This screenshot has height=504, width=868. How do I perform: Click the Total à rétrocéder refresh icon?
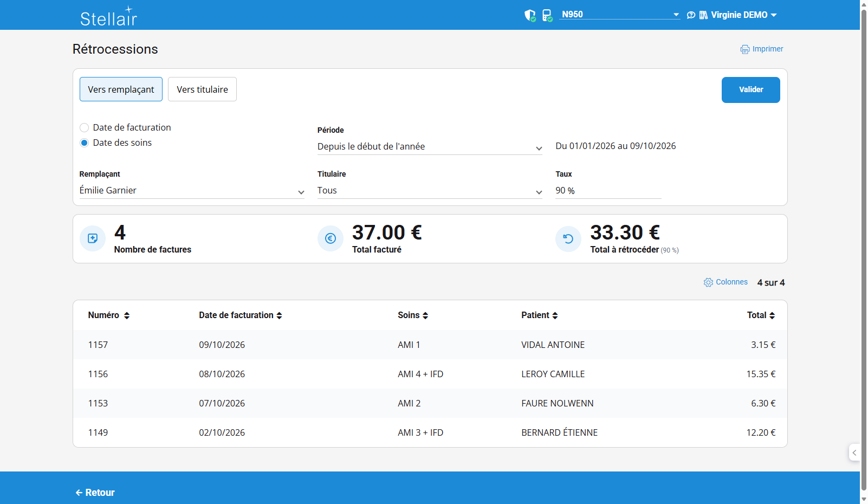(x=568, y=238)
